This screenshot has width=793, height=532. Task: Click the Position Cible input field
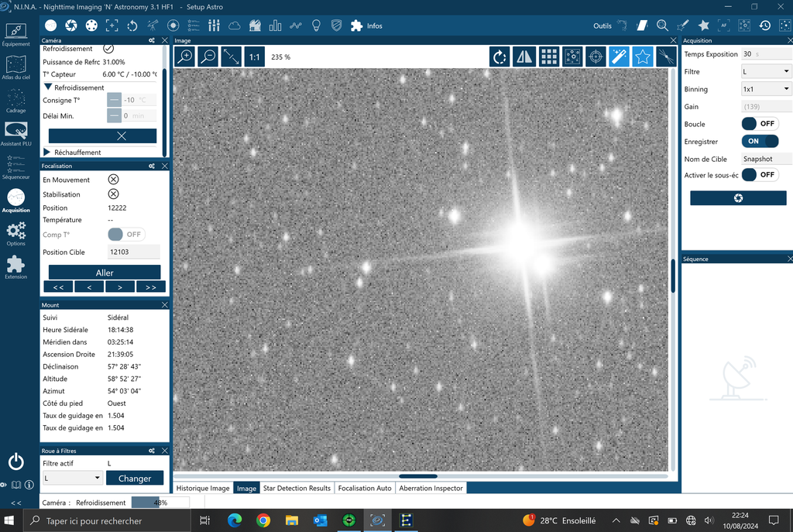pyautogui.click(x=133, y=252)
